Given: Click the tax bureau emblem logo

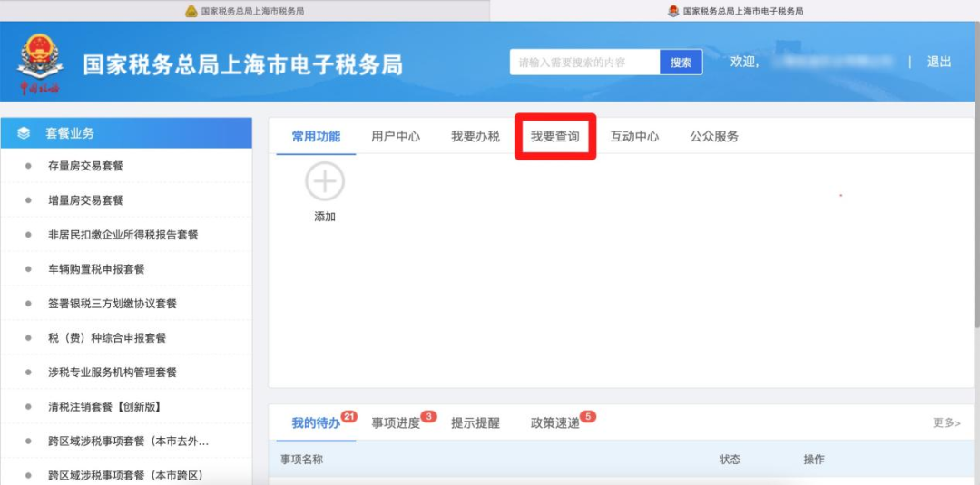Looking at the screenshot, I should coord(40,62).
